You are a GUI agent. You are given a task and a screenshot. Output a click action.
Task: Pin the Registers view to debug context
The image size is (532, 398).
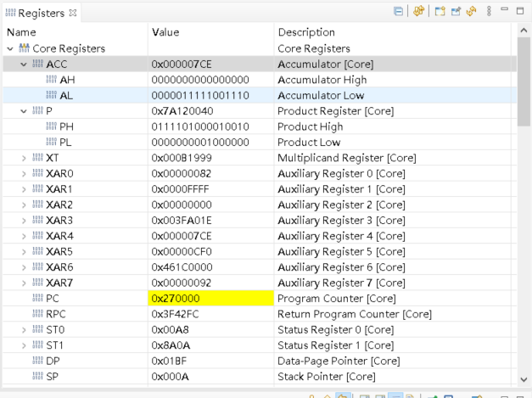point(456,12)
